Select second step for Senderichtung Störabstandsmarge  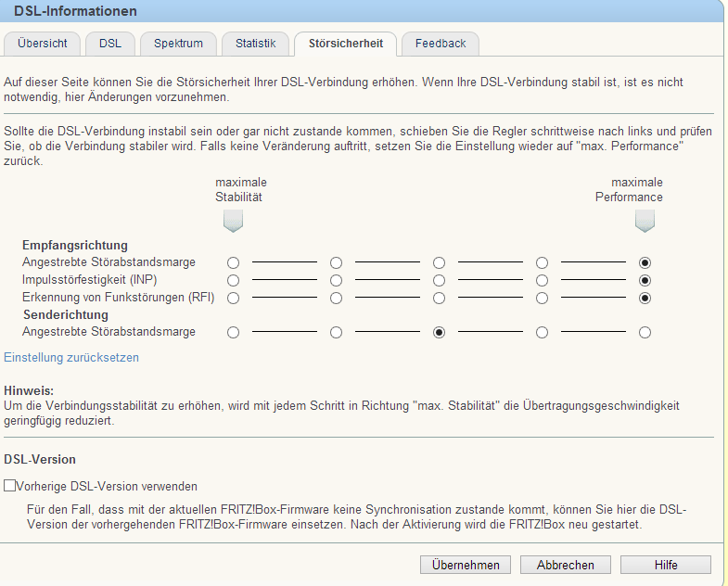(336, 333)
